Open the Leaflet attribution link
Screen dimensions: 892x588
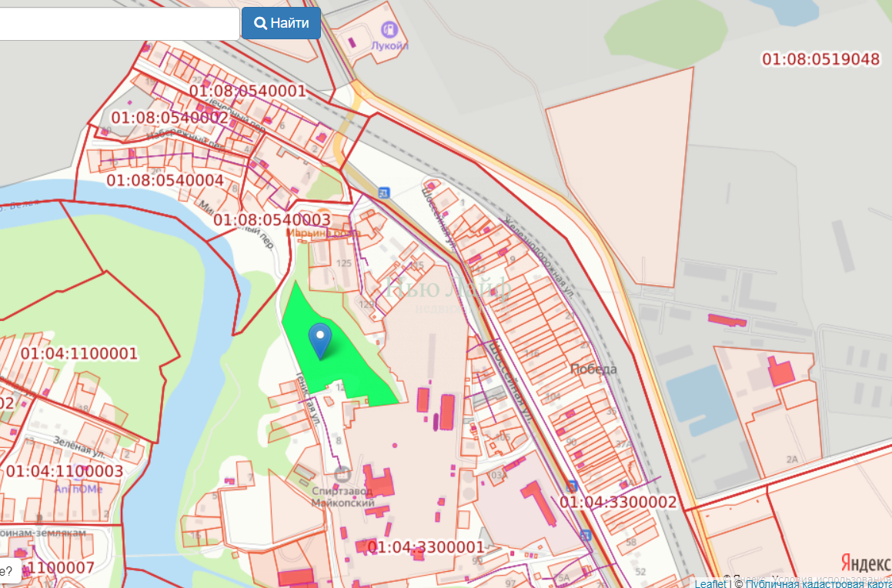(710, 583)
